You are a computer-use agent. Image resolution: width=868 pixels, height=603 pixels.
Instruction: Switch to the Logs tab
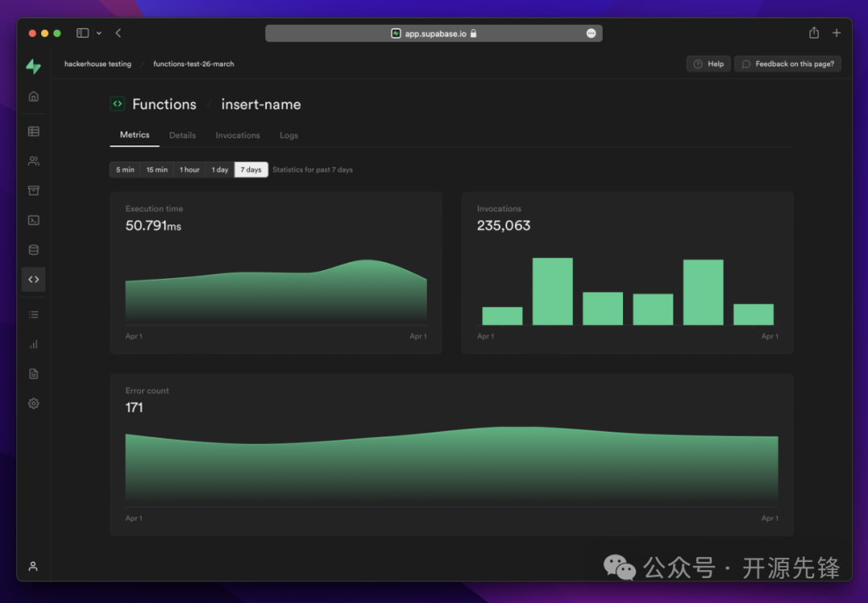pos(289,135)
